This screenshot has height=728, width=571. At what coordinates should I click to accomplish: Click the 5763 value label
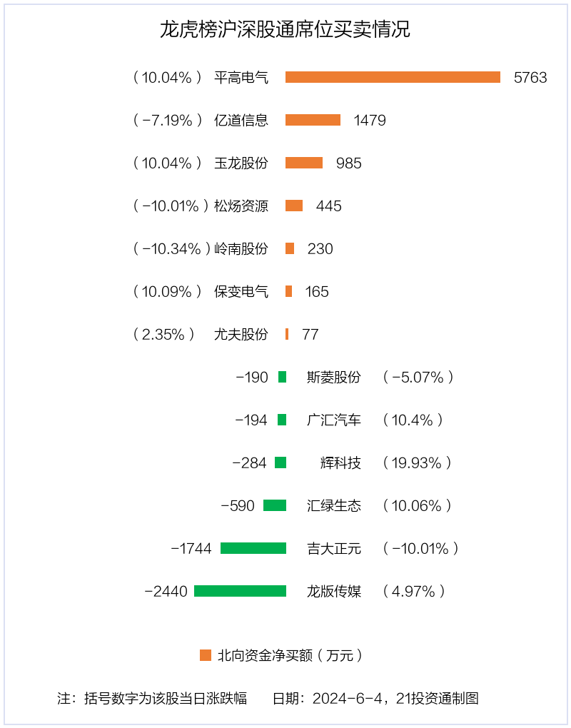coord(530,78)
